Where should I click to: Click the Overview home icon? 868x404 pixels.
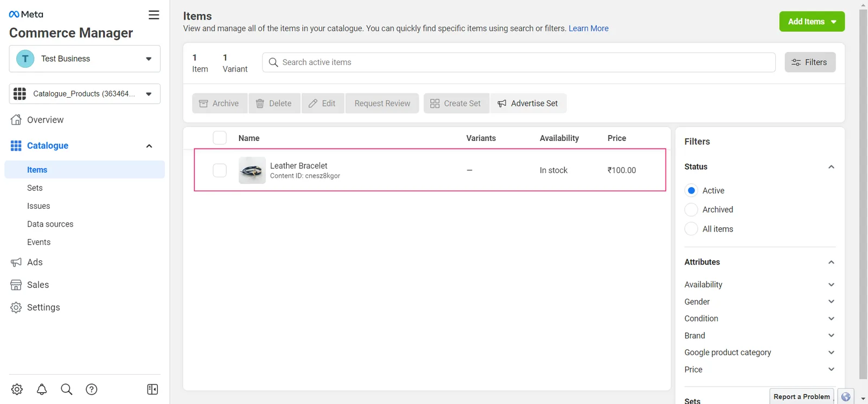click(x=16, y=120)
